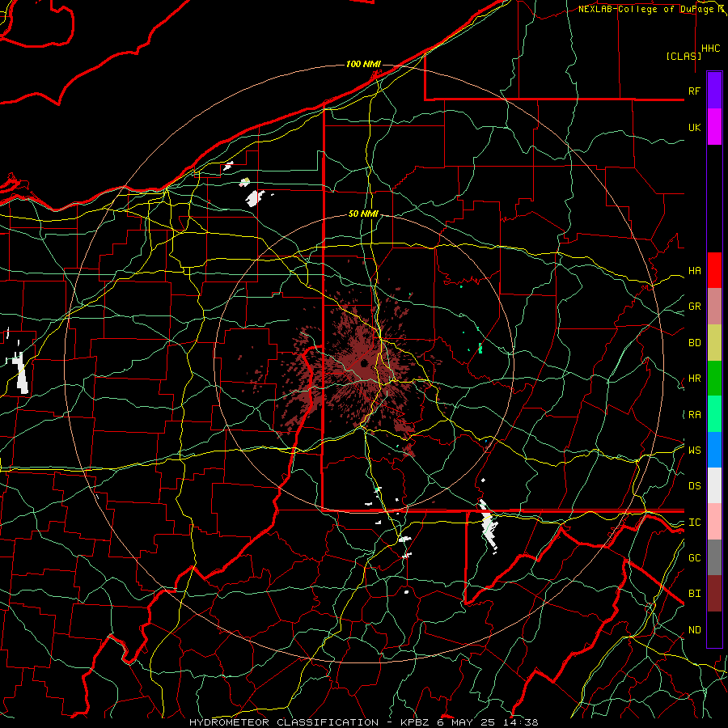
Task: Click the 'DS' legend label
Action: pyautogui.click(x=694, y=486)
